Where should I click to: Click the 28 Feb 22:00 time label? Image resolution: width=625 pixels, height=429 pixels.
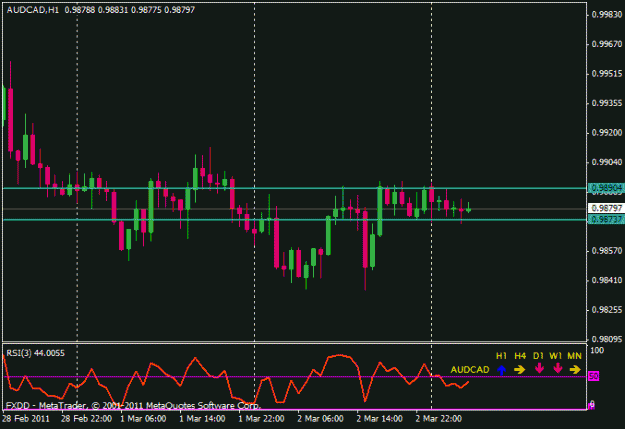point(86,419)
